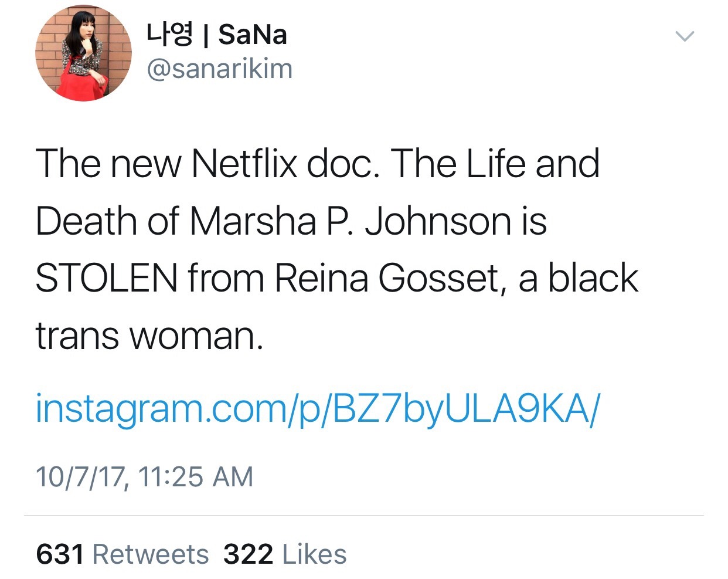728x579 pixels.
Task: Click the SaNa display name text
Action: [253, 35]
